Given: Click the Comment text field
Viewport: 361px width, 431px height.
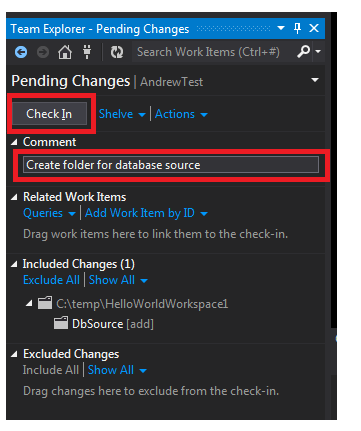Looking at the screenshot, I should pos(171,165).
